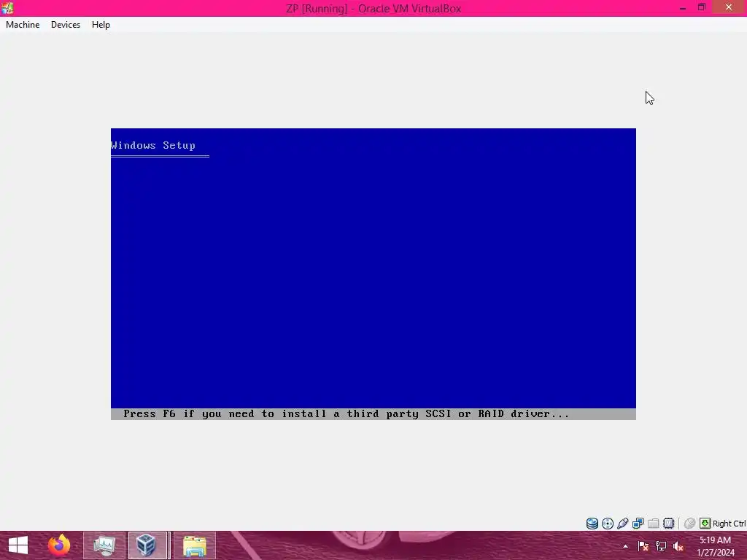Switch to VirtualBox taskbar button

(x=147, y=545)
